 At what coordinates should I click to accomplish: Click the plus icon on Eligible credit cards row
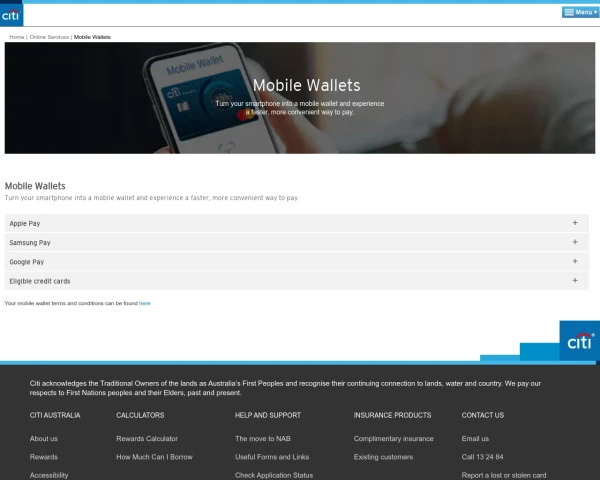click(575, 281)
